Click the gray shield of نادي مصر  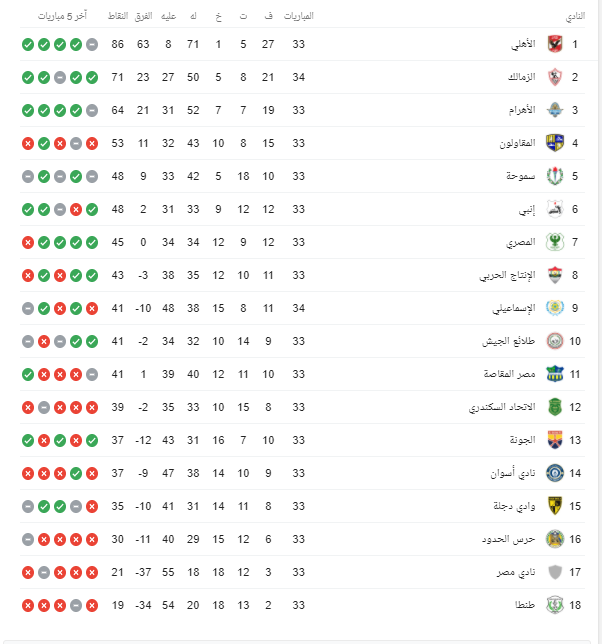555,572
